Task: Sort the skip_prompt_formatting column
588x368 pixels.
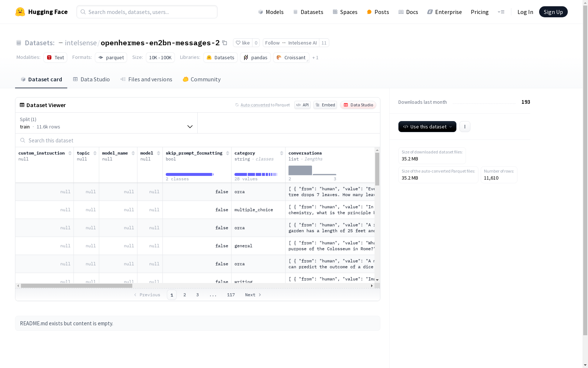Action: (227, 153)
